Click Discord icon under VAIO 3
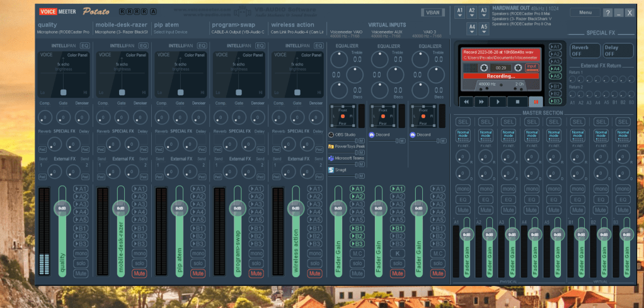This screenshot has height=308, width=644. 412,134
